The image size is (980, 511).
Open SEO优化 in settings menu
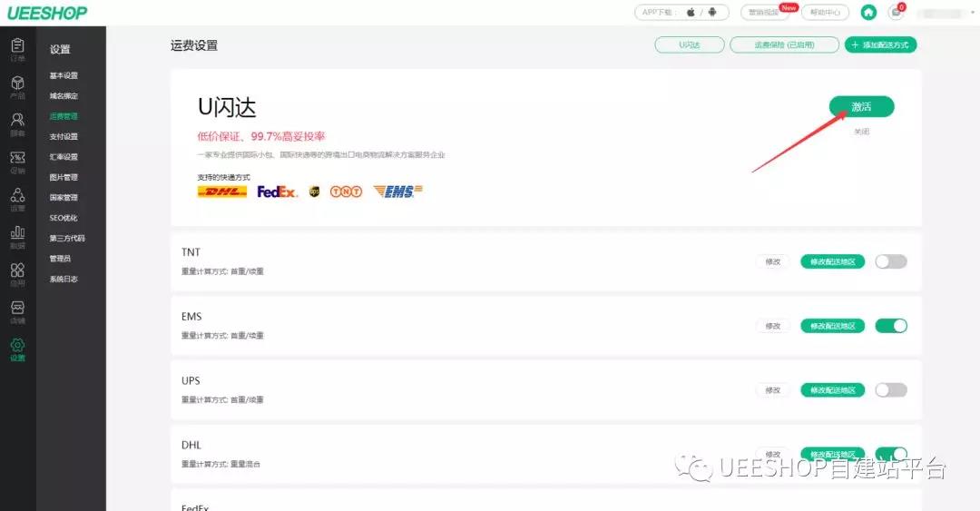(64, 218)
